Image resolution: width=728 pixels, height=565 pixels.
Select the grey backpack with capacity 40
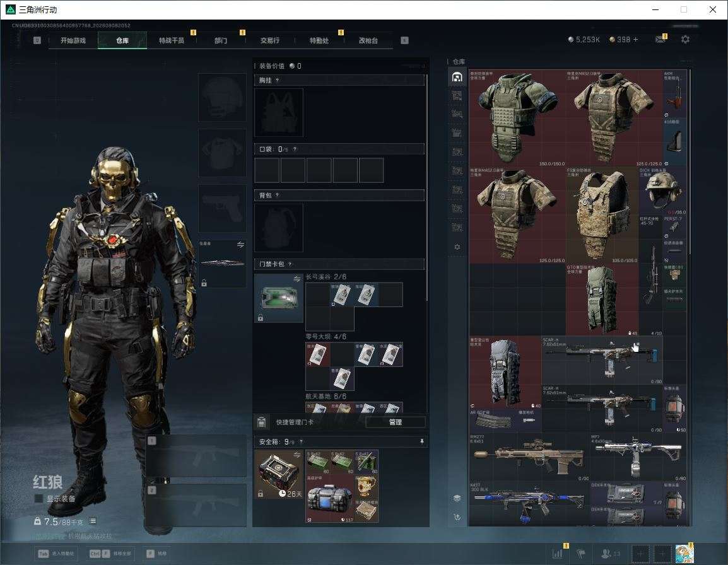(505, 372)
